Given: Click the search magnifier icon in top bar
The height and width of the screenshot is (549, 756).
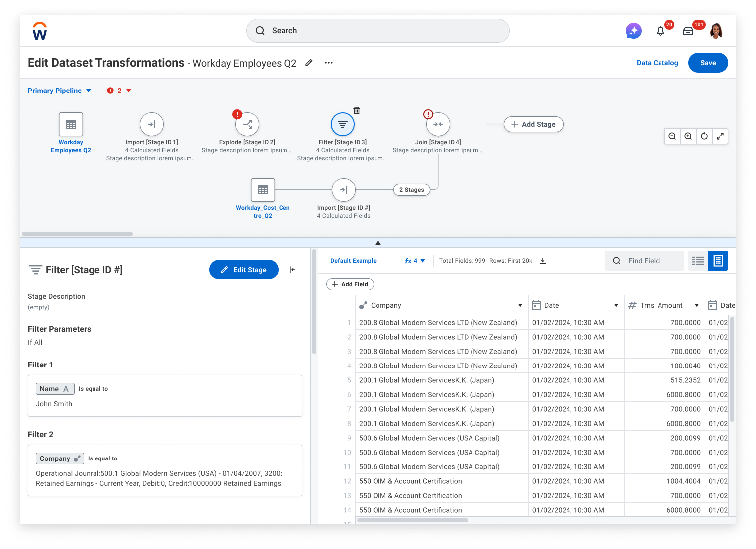Looking at the screenshot, I should tap(260, 31).
